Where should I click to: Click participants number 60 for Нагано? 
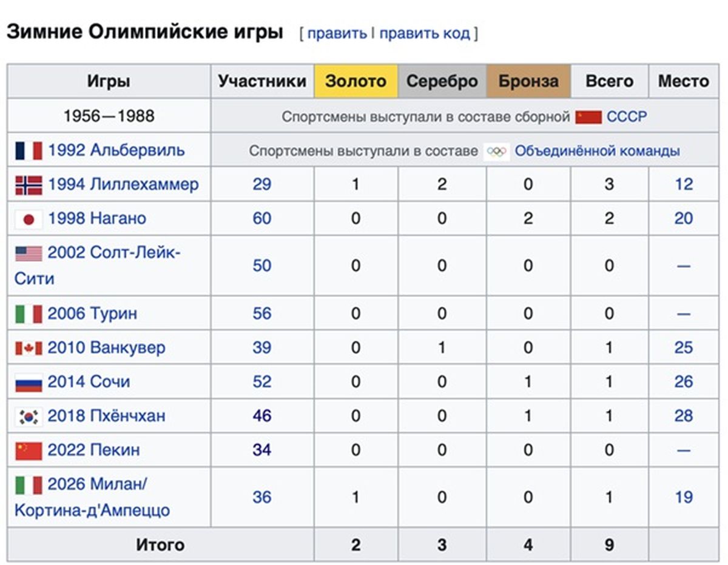pyautogui.click(x=262, y=218)
